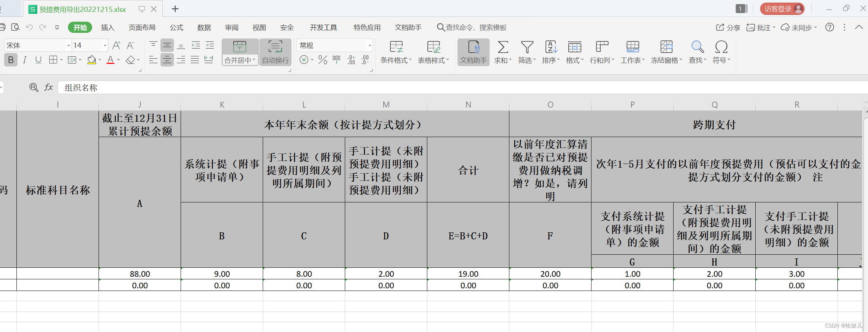This screenshot has width=868, height=332.
Task: Expand Worksheet (工作表) dropdown
Action: click(643, 60)
